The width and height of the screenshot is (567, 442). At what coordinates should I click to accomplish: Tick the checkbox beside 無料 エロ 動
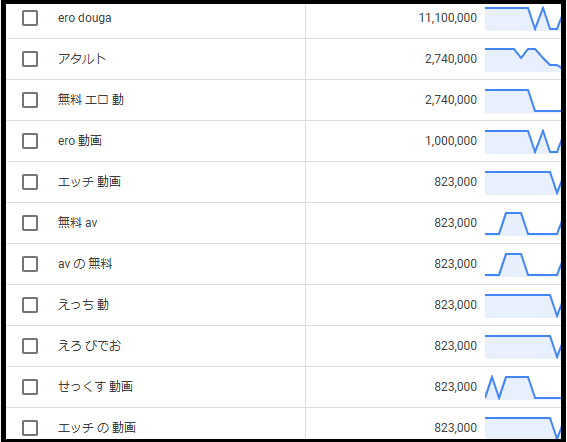click(30, 100)
